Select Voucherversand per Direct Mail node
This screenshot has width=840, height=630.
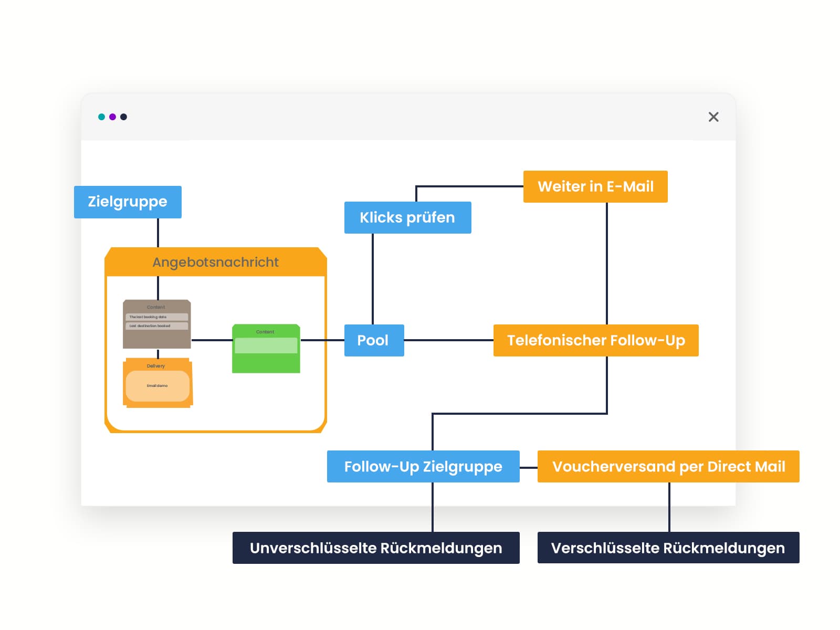click(668, 466)
